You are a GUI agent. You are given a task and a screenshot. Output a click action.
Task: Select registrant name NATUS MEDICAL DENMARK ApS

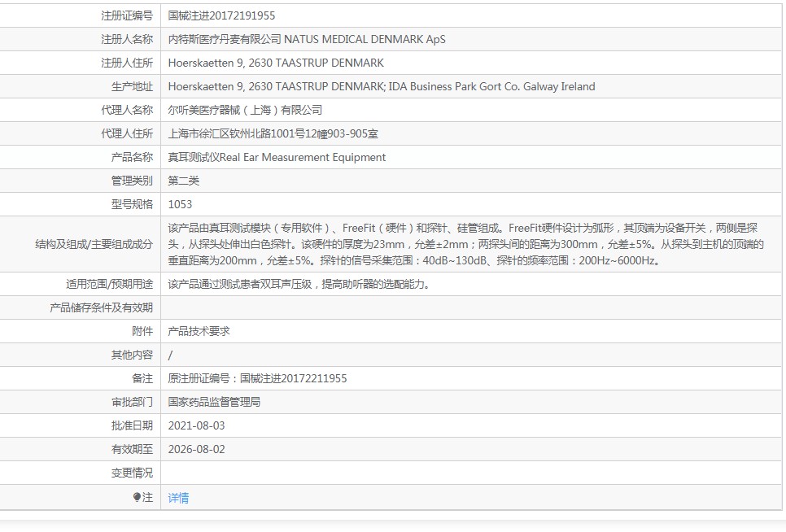365,39
